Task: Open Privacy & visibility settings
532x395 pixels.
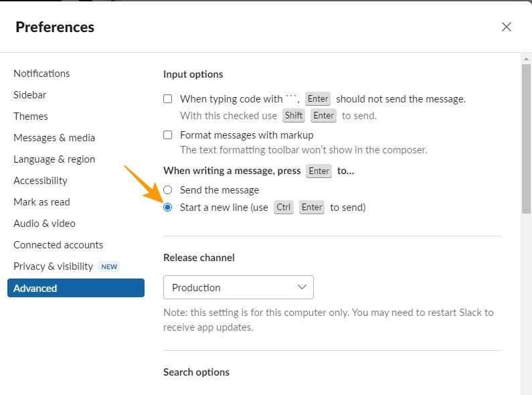Action: pyautogui.click(x=54, y=266)
